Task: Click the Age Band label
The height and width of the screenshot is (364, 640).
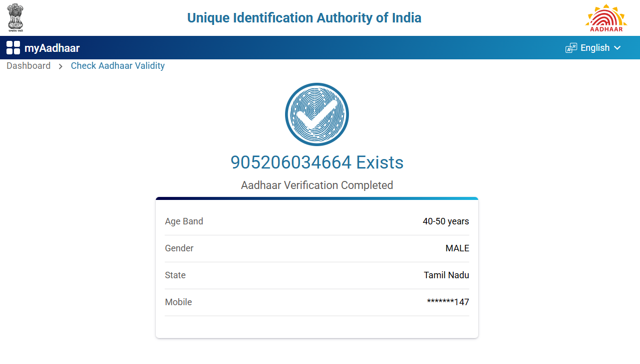Action: [184, 221]
